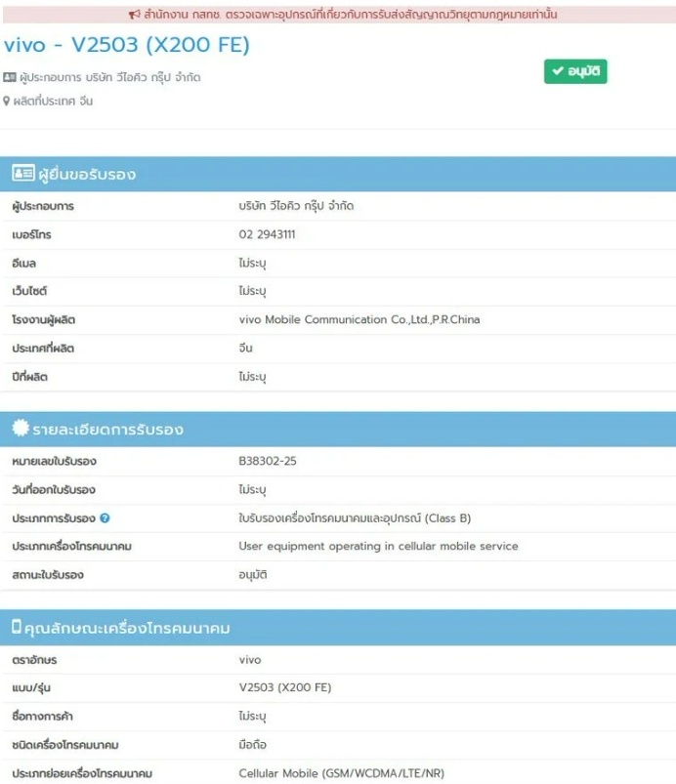
Task: Click the phone icon in equipment header
Action: click(17, 627)
